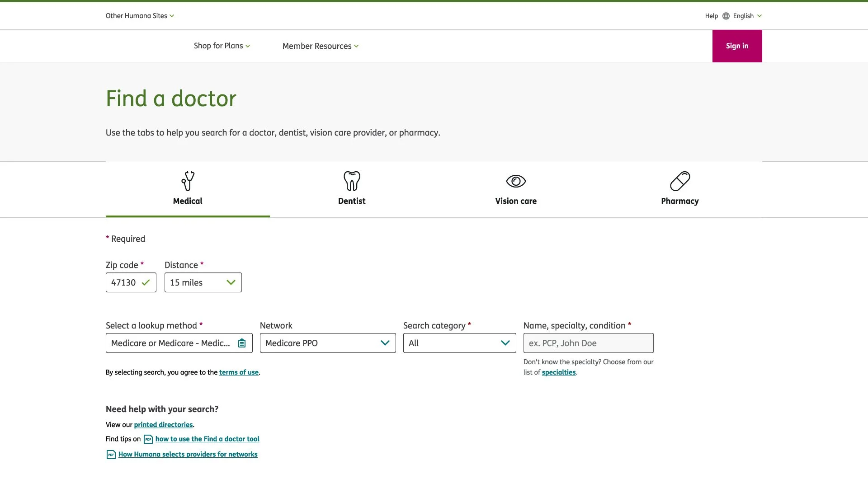Click clipboard icon in lookup method field
The height and width of the screenshot is (488, 868).
pos(242,343)
